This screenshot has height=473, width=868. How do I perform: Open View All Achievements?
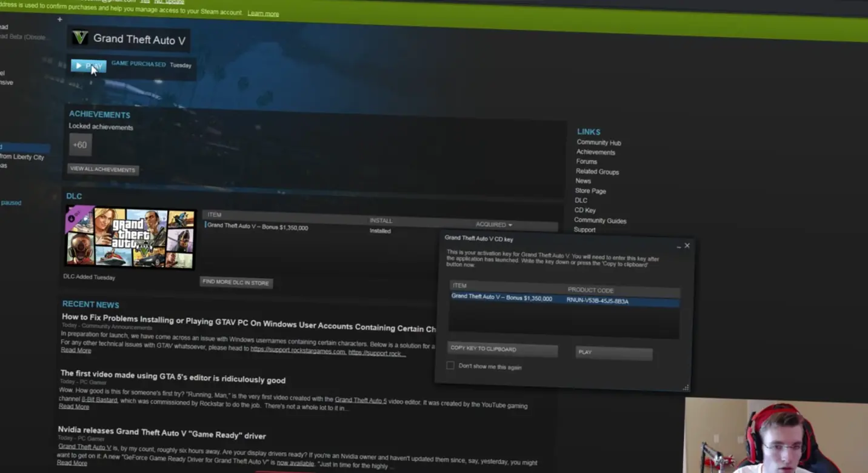102,169
